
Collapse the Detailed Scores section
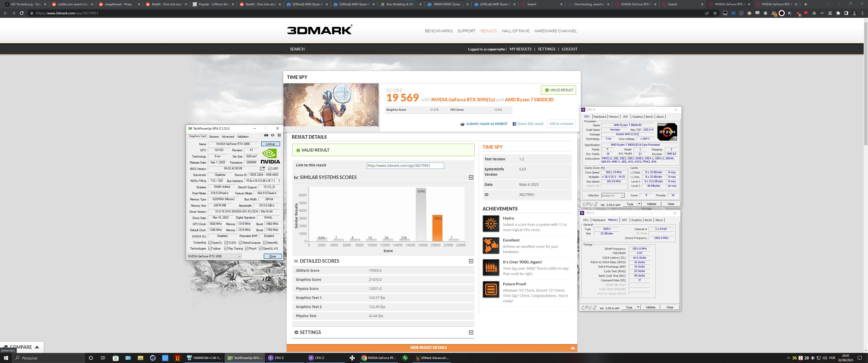point(471,261)
